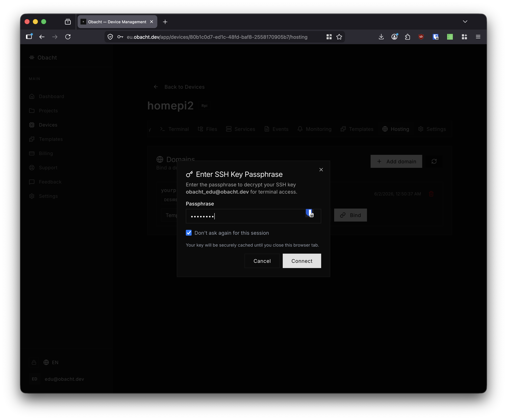Screen dimensions: 507x420
Task: Click the Bind button
Action: (350, 215)
